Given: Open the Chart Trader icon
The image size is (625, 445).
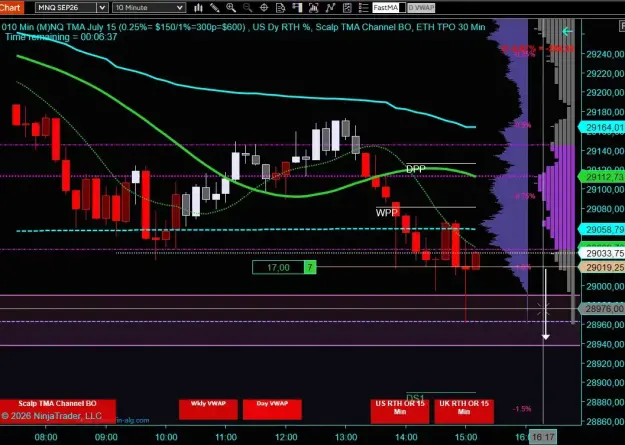Looking at the screenshot, I should [x=297, y=8].
